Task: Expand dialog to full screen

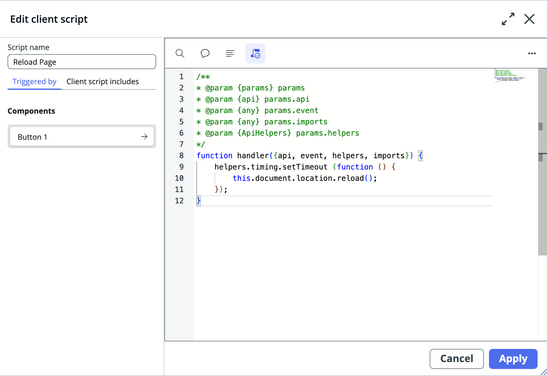Action: click(x=508, y=19)
